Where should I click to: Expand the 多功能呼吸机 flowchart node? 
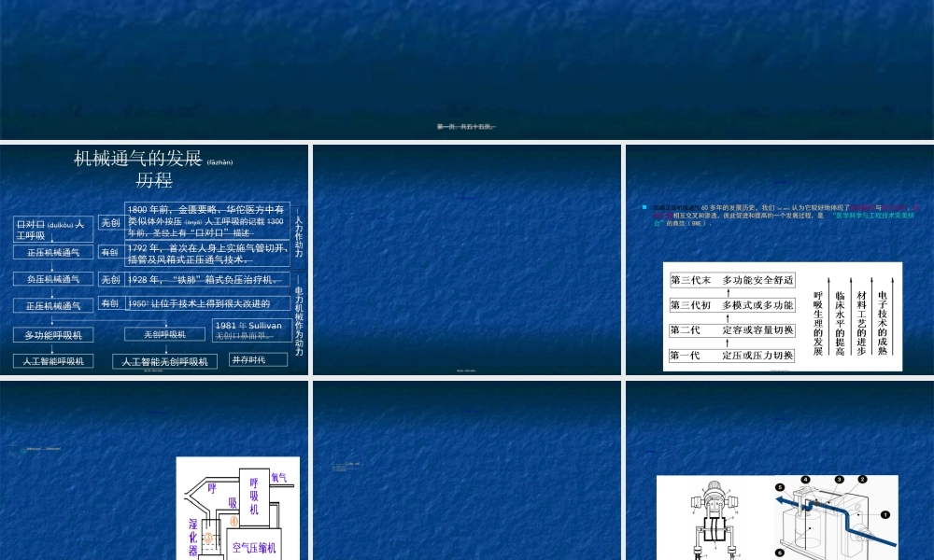click(x=51, y=334)
